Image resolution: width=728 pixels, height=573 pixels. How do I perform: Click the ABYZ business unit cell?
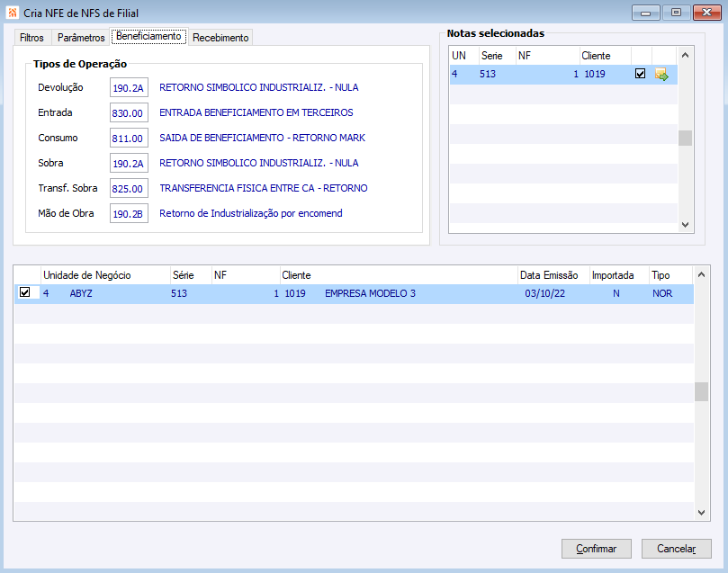pos(81,293)
